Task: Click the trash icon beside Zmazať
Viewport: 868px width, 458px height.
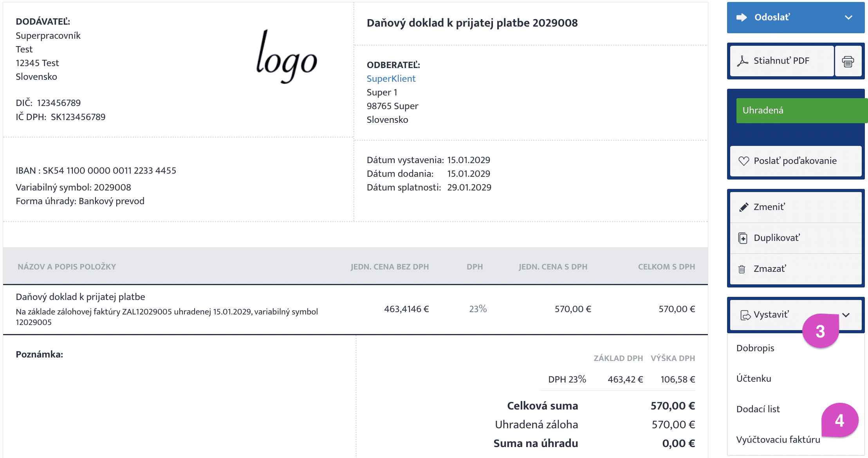Action: 742,269
